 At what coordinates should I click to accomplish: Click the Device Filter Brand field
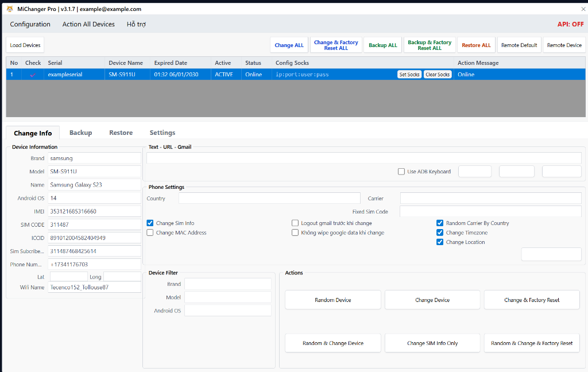tap(227, 284)
